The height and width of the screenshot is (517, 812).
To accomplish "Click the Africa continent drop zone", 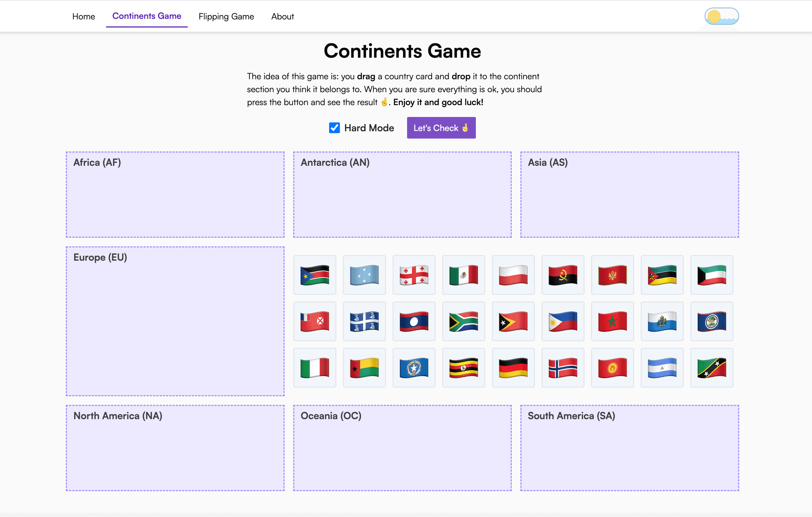I will pos(175,195).
